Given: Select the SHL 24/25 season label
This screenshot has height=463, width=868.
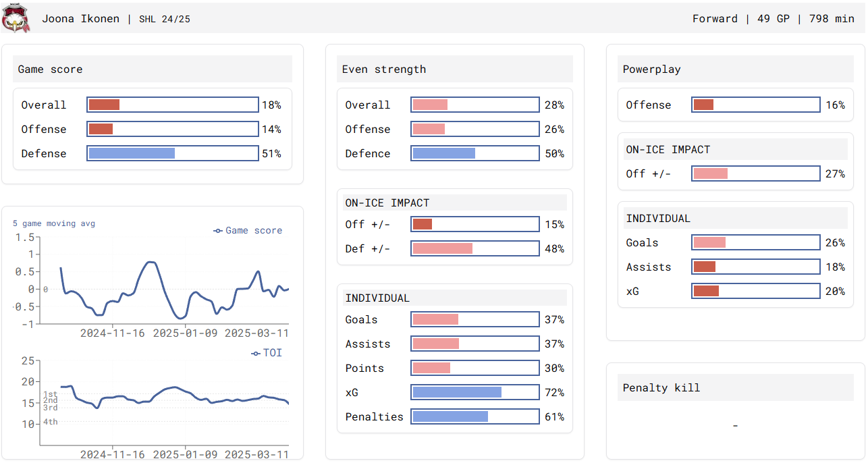Looking at the screenshot, I should pyautogui.click(x=165, y=19).
